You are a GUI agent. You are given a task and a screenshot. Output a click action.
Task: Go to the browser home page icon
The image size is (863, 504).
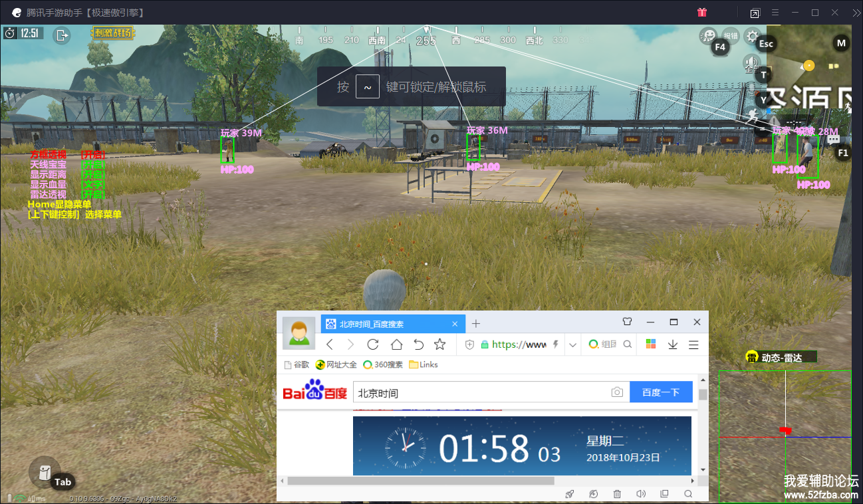coord(396,344)
